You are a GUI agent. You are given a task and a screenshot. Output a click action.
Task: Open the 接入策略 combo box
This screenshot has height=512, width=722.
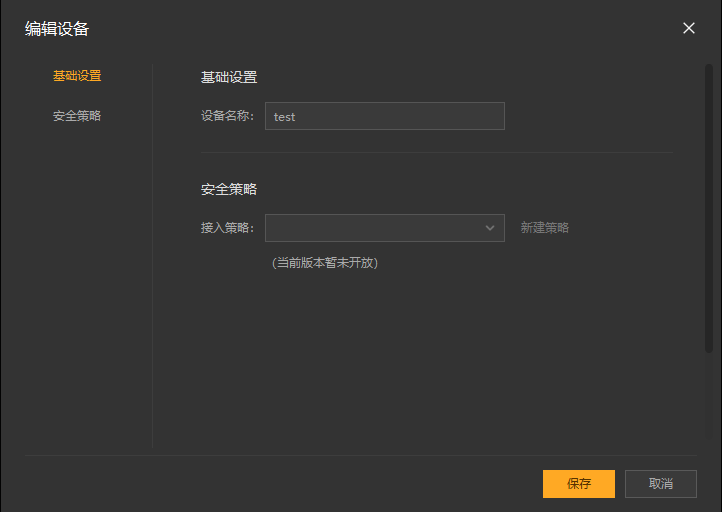pyautogui.click(x=384, y=228)
